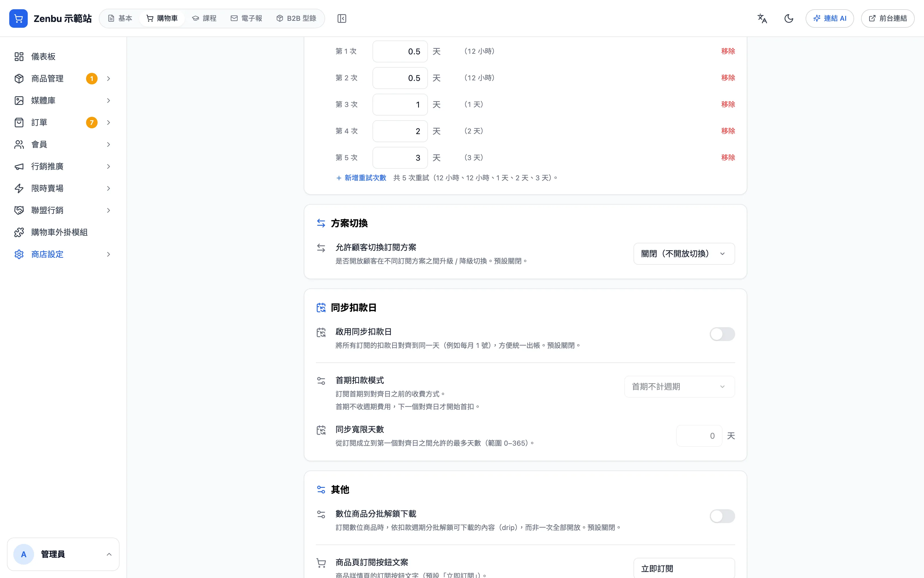Image resolution: width=924 pixels, height=578 pixels.
Task: Collapse sidebar with panel toggle icon
Action: [342, 18]
